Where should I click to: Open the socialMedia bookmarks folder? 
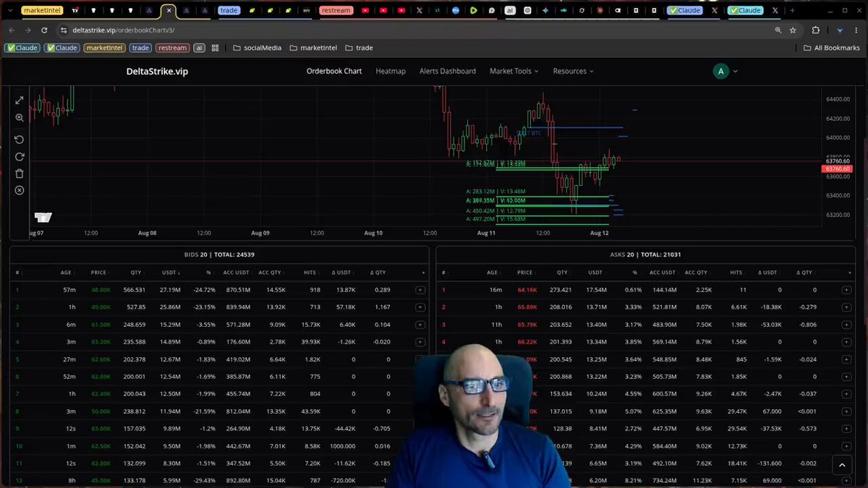tap(257, 48)
